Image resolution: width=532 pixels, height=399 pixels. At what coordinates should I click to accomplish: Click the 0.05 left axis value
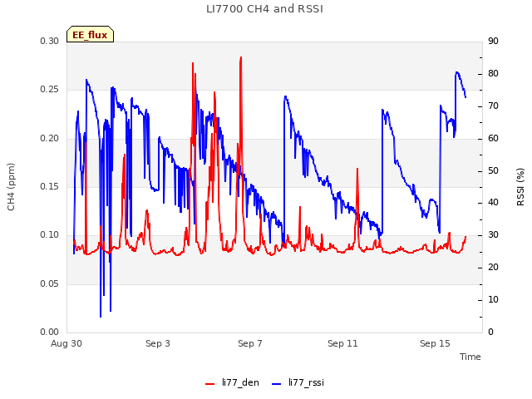(50, 283)
